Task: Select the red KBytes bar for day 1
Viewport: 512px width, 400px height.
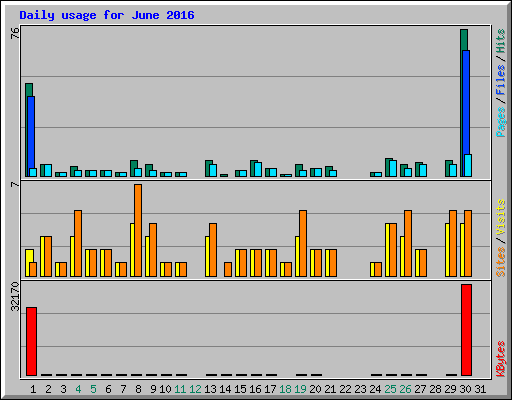Action: point(31,341)
